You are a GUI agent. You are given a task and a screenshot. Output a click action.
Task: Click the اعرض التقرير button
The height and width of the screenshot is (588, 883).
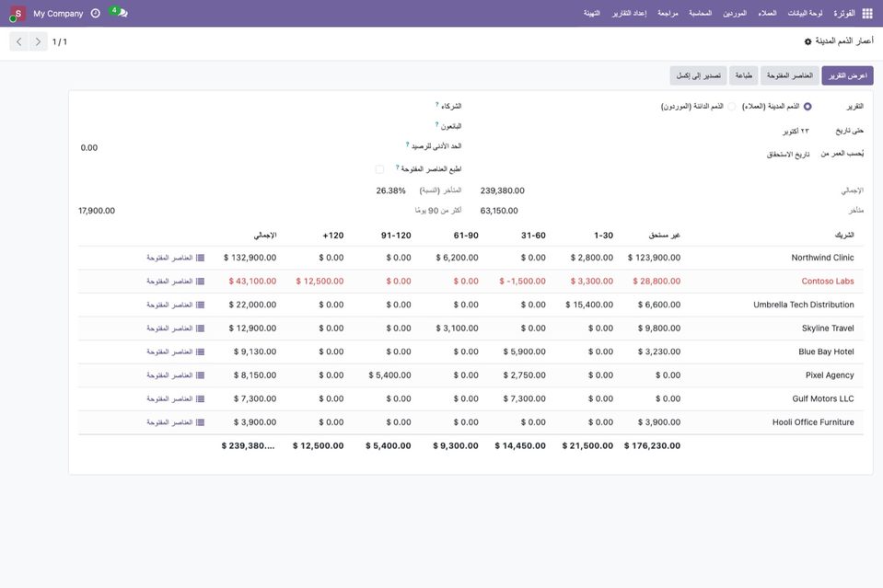pyautogui.click(x=847, y=75)
